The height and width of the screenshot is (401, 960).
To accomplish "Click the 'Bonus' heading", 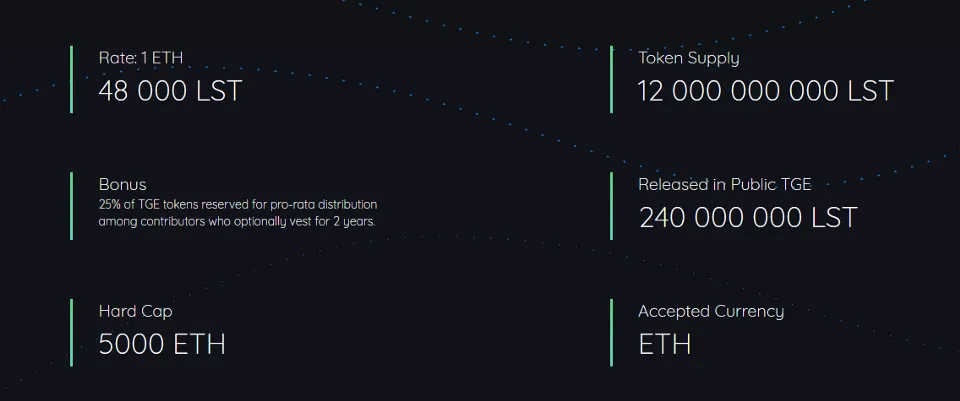I will (x=122, y=184).
